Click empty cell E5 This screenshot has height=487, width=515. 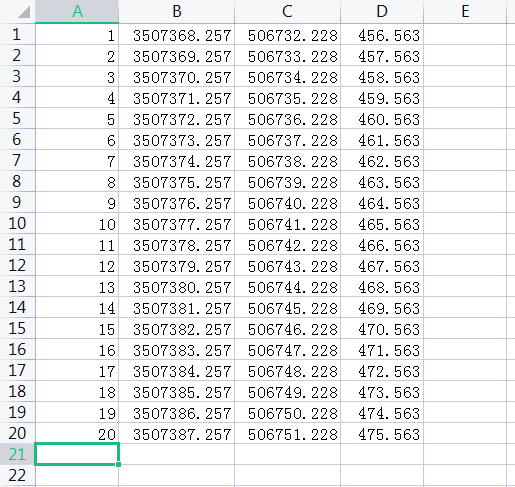point(465,118)
